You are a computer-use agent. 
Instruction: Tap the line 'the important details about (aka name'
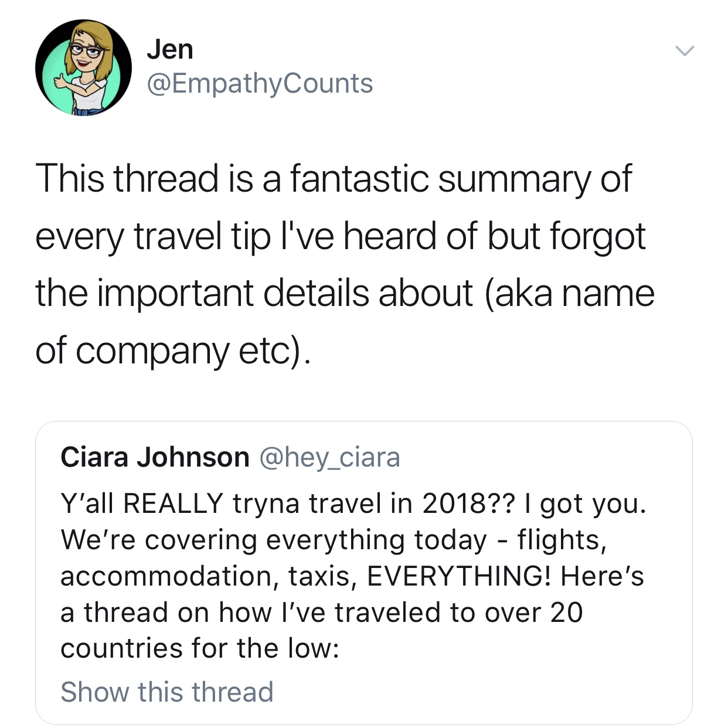coord(345,292)
